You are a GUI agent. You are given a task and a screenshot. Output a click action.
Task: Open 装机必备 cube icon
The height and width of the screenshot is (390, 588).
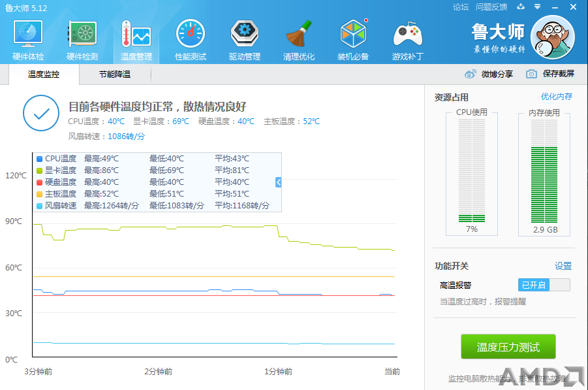point(353,34)
